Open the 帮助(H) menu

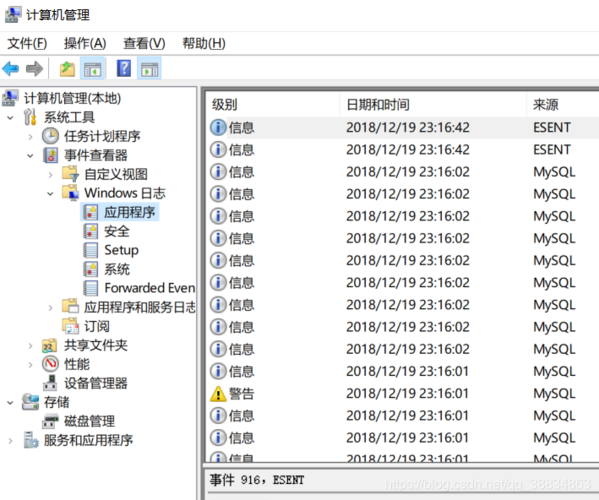[204, 43]
